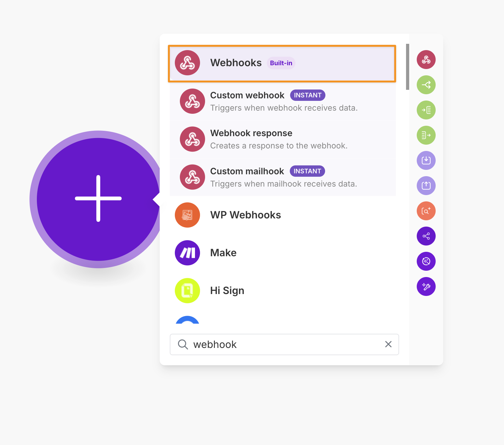Pick the Custom mailhook instant trigger
The width and height of the screenshot is (504, 445).
pyautogui.click(x=283, y=177)
